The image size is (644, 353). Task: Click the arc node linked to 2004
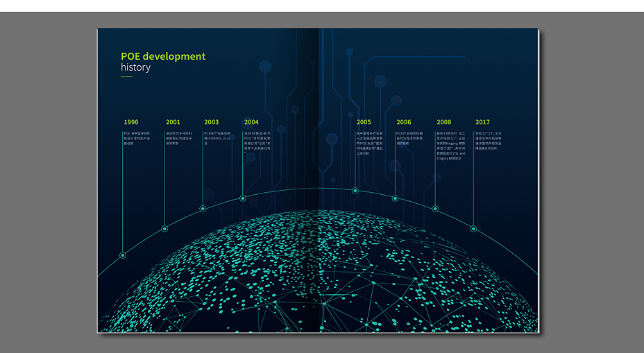(x=243, y=198)
